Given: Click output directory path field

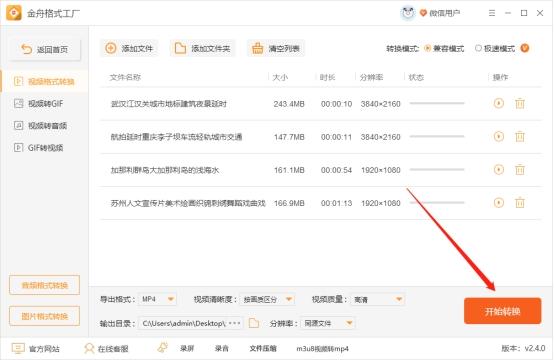Looking at the screenshot, I should 191,323.
